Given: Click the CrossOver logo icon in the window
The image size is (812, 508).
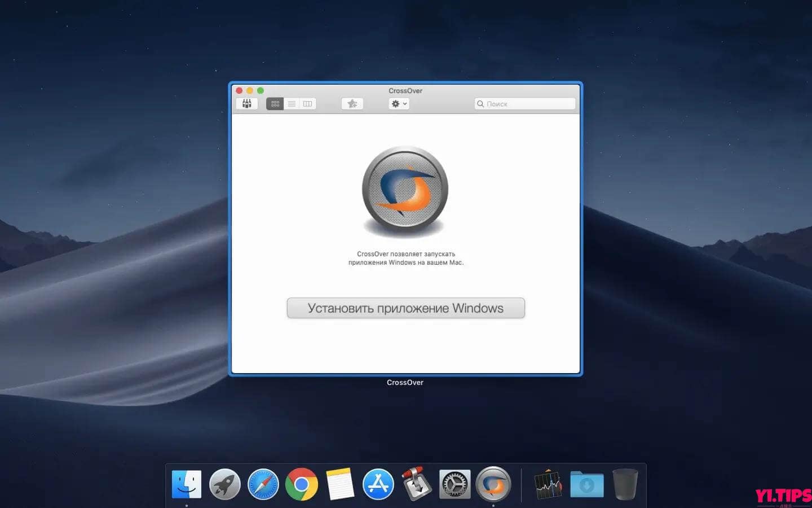Looking at the screenshot, I should click(405, 189).
